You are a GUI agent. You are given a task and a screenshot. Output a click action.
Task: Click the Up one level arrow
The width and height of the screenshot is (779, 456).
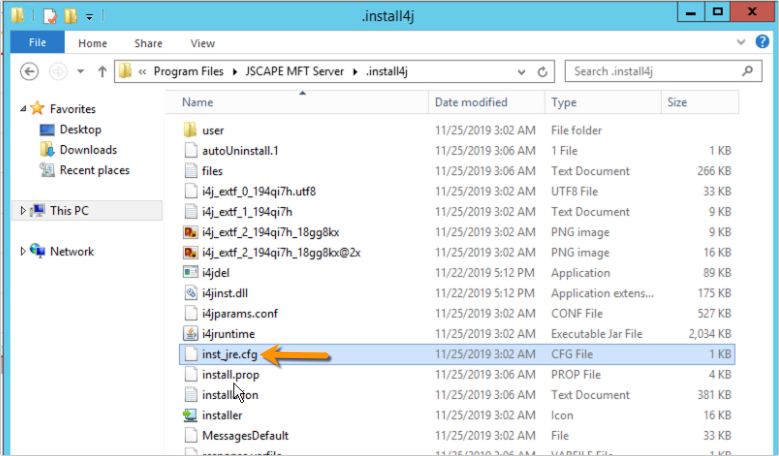pyautogui.click(x=102, y=72)
